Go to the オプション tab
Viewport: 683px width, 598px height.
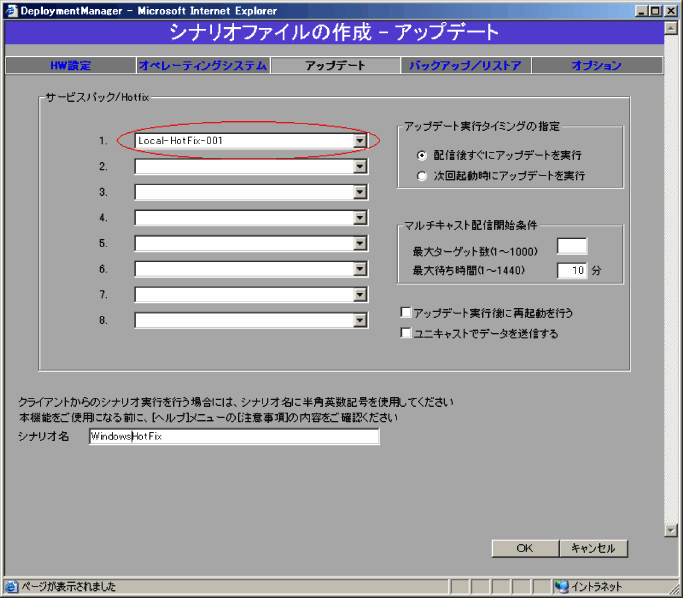pos(596,65)
